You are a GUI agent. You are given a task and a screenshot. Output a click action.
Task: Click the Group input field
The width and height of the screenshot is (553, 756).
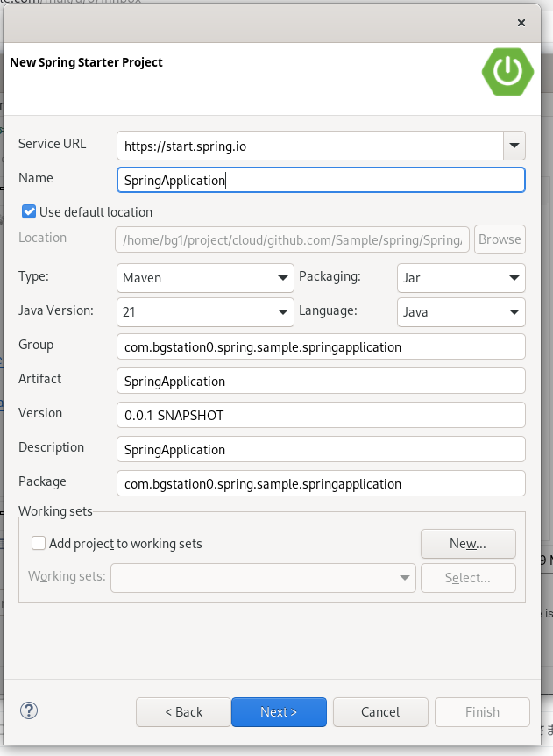point(321,346)
